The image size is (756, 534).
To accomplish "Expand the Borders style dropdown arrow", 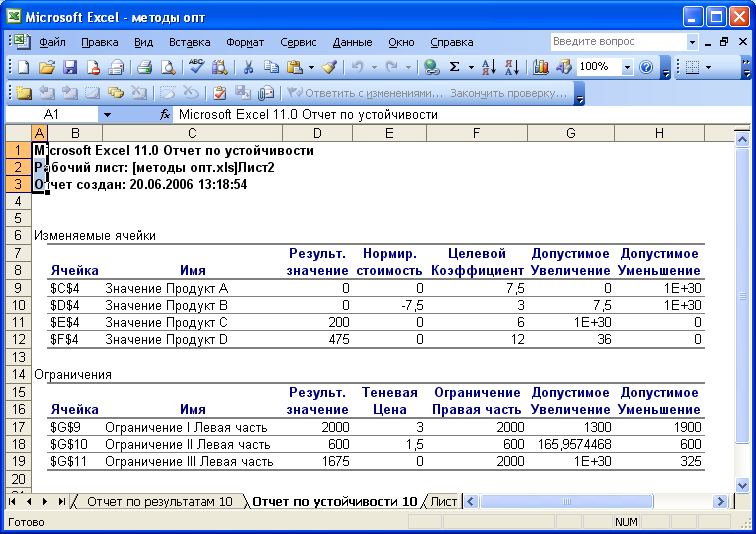I will pos(708,67).
